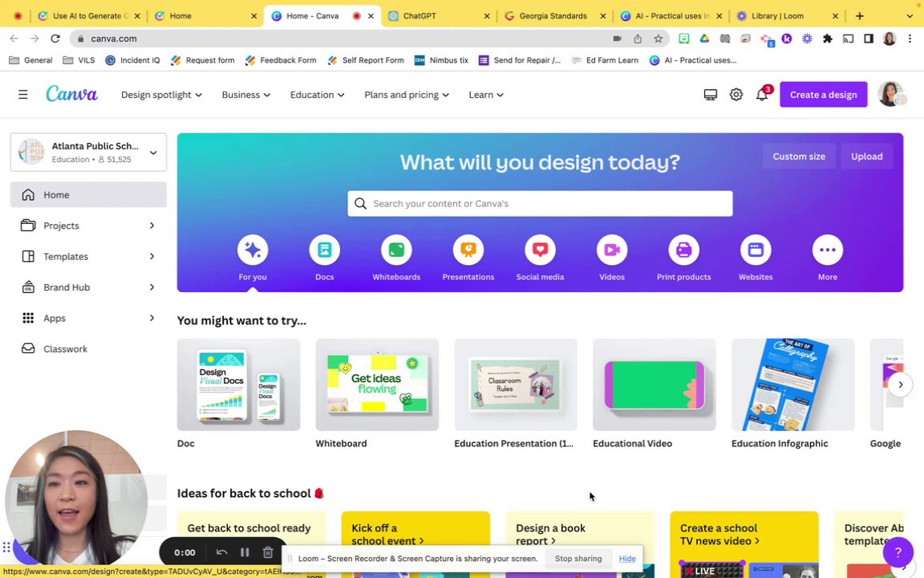This screenshot has height=578, width=924.
Task: Open the notifications bell icon
Action: (762, 95)
